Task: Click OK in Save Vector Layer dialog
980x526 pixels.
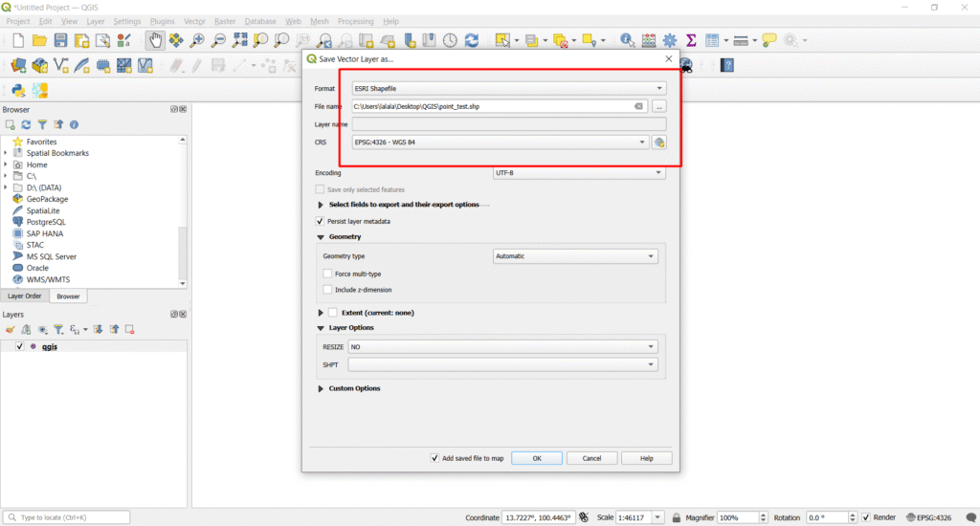Action: (x=536, y=458)
